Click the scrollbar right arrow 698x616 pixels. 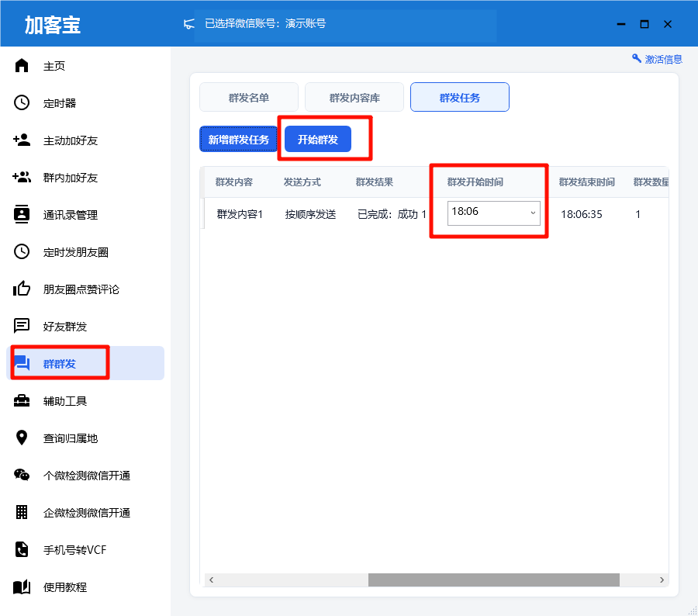662,580
